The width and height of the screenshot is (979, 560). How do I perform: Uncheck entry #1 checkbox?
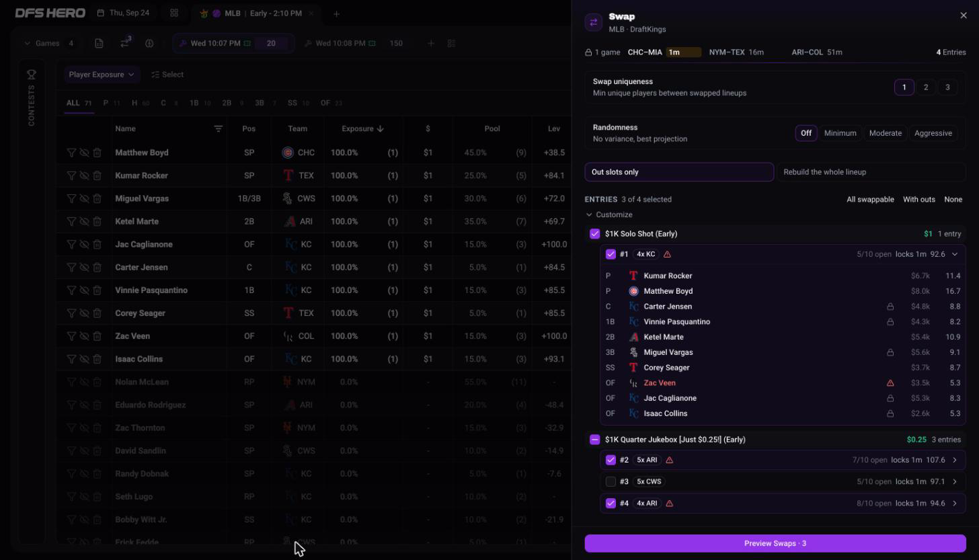pos(611,254)
